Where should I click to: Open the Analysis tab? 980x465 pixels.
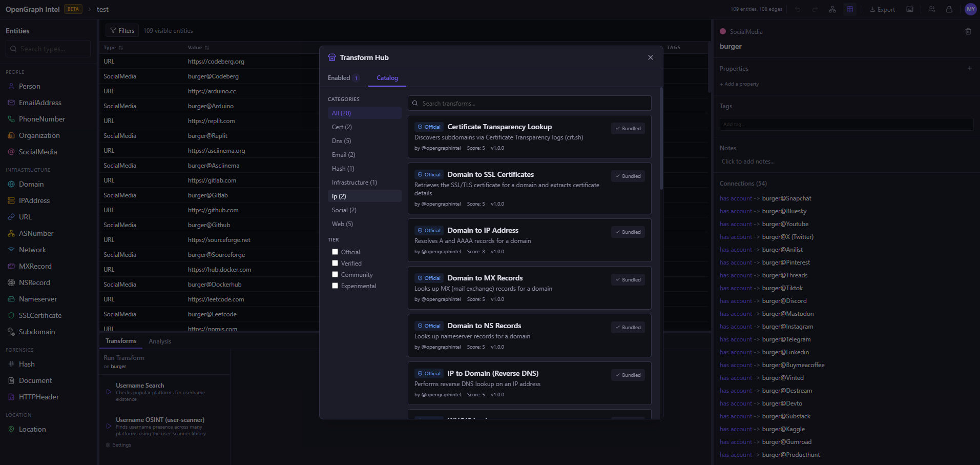160,341
